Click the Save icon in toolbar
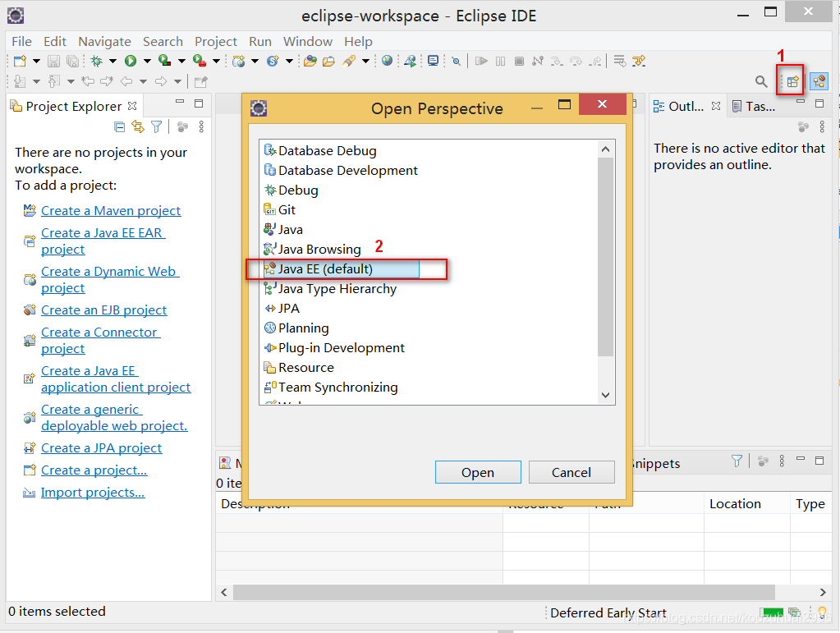This screenshot has height=633, width=840. point(53,61)
